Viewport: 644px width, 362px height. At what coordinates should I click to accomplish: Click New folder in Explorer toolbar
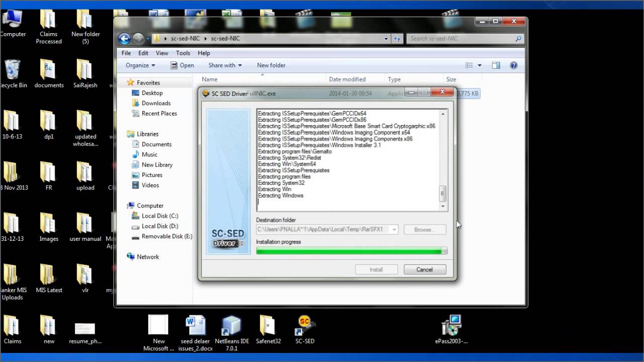tap(271, 65)
